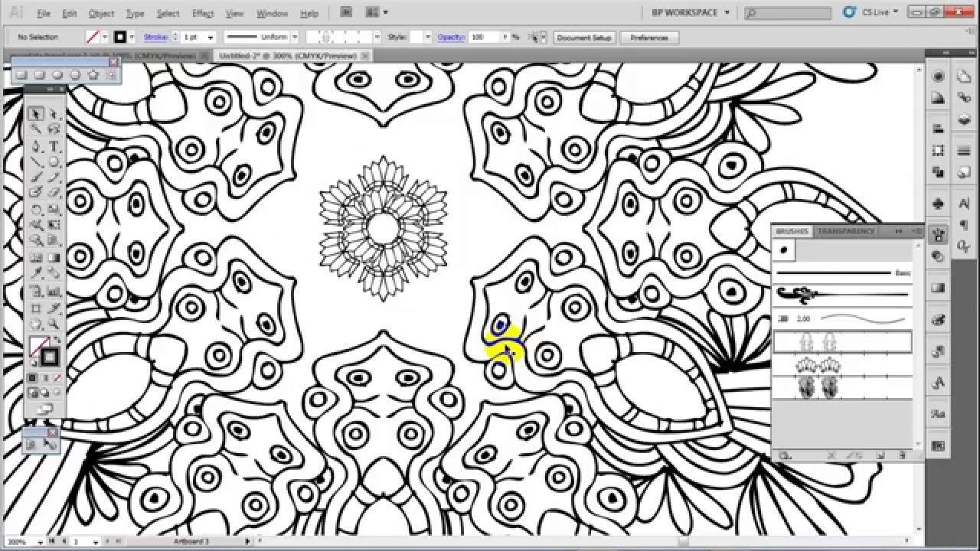
Task: Select the Type tool
Action: [54, 146]
